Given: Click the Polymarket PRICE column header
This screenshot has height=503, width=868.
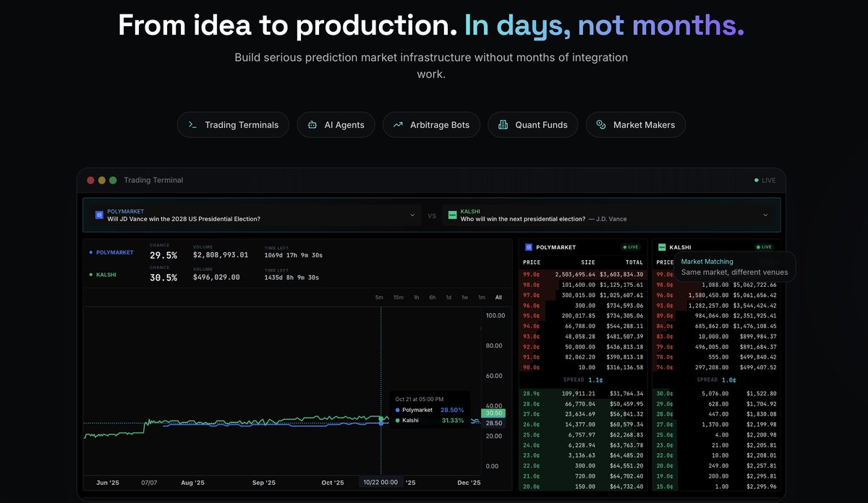Looking at the screenshot, I should 532,262.
